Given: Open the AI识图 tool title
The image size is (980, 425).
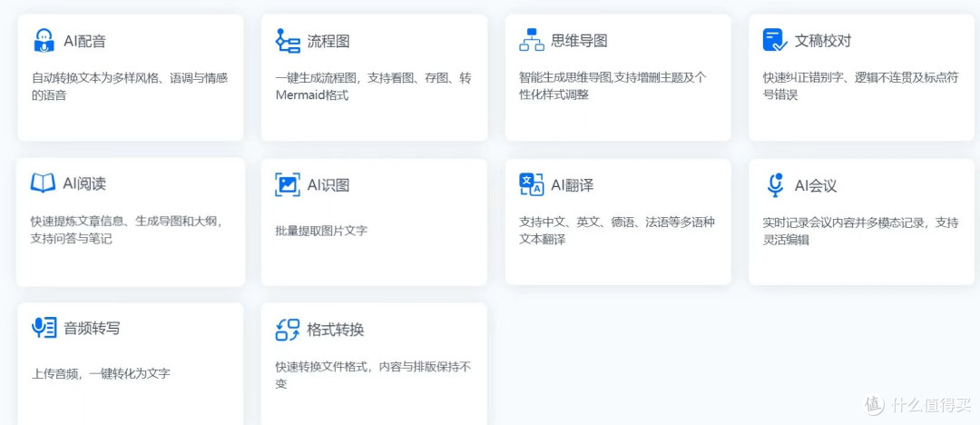Looking at the screenshot, I should (x=328, y=185).
